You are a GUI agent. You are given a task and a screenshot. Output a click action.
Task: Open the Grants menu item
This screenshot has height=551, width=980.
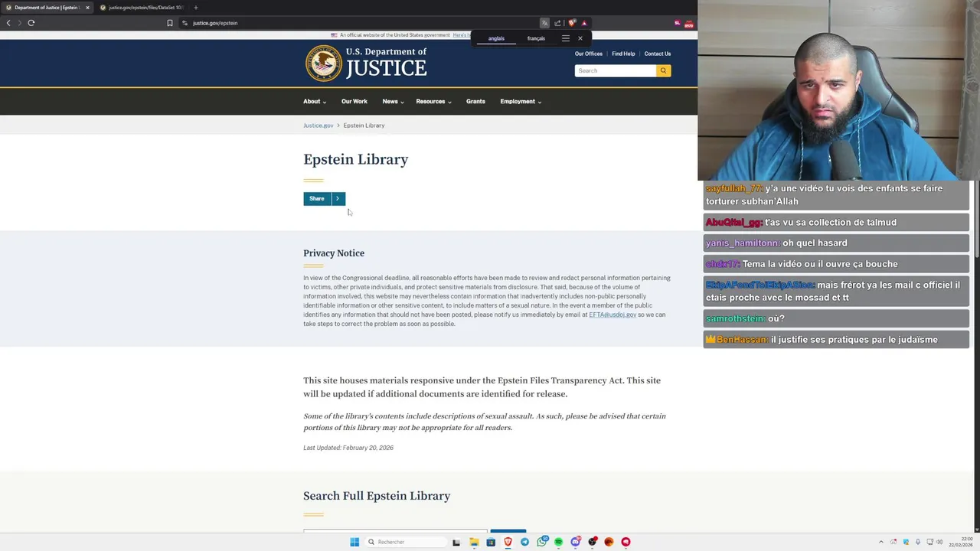[x=475, y=101]
